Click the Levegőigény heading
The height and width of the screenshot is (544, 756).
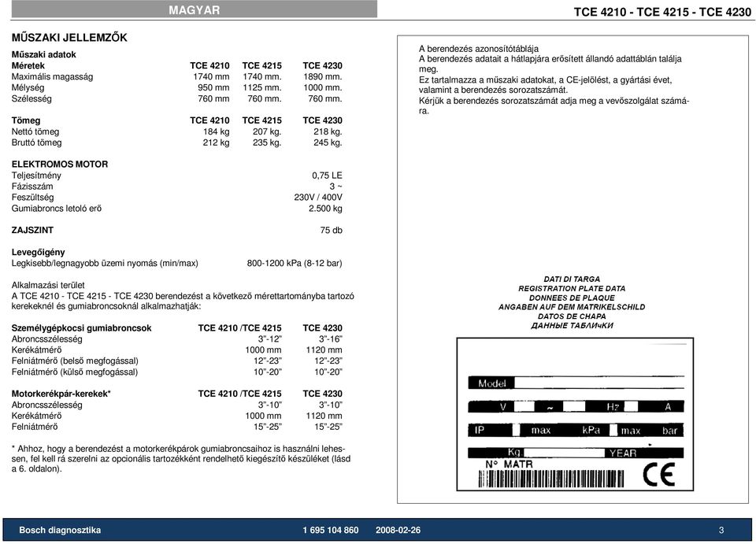pos(38,252)
